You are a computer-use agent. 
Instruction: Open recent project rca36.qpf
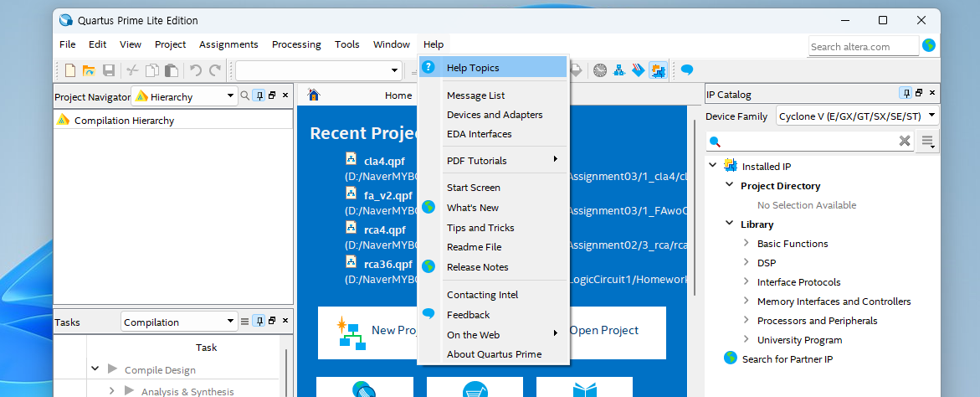pos(388,263)
